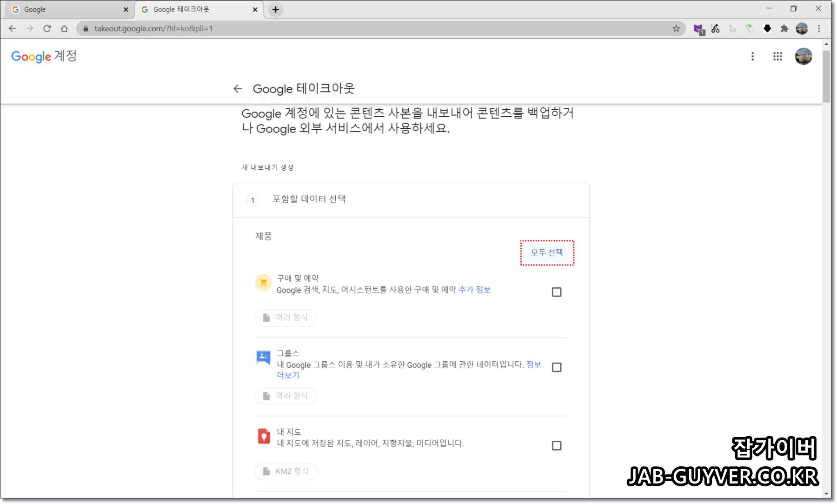
Task: Open the Google apps grid
Action: point(777,56)
